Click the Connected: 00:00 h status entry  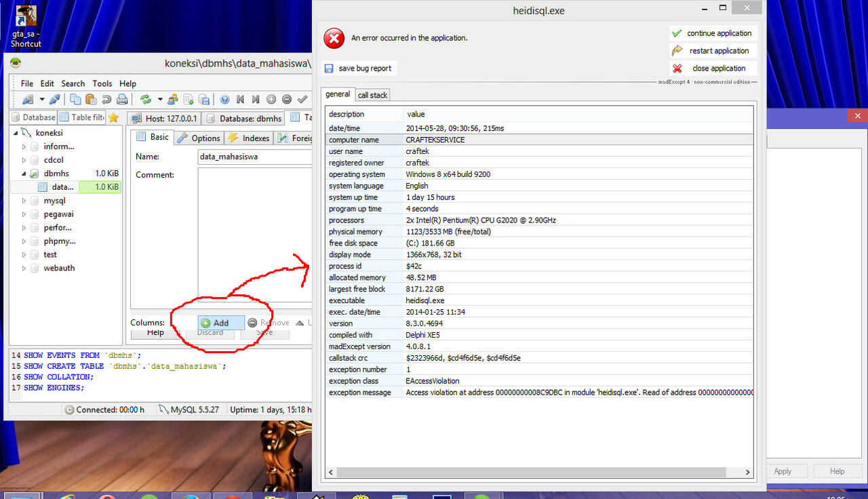point(104,410)
